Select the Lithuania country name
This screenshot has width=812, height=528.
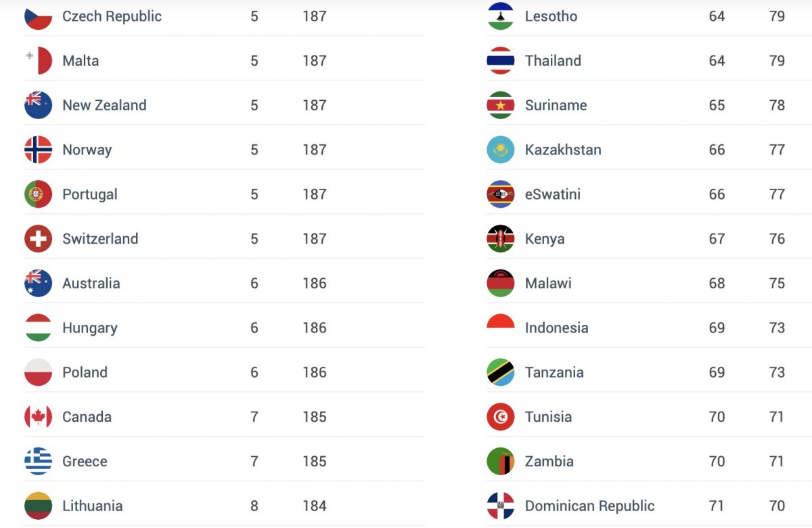[92, 506]
